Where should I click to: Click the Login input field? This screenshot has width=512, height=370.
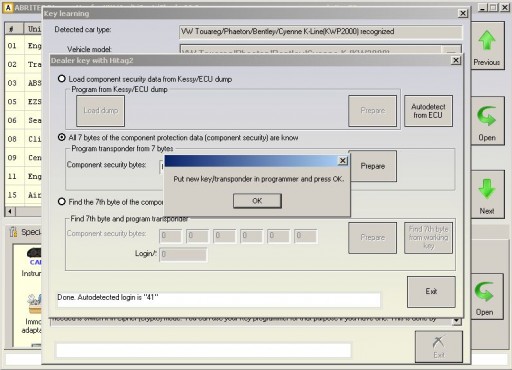point(183,254)
